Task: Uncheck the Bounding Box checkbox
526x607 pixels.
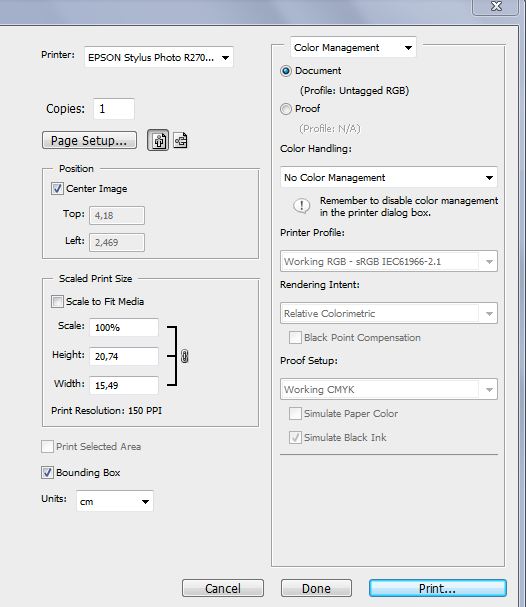Action: (47, 472)
